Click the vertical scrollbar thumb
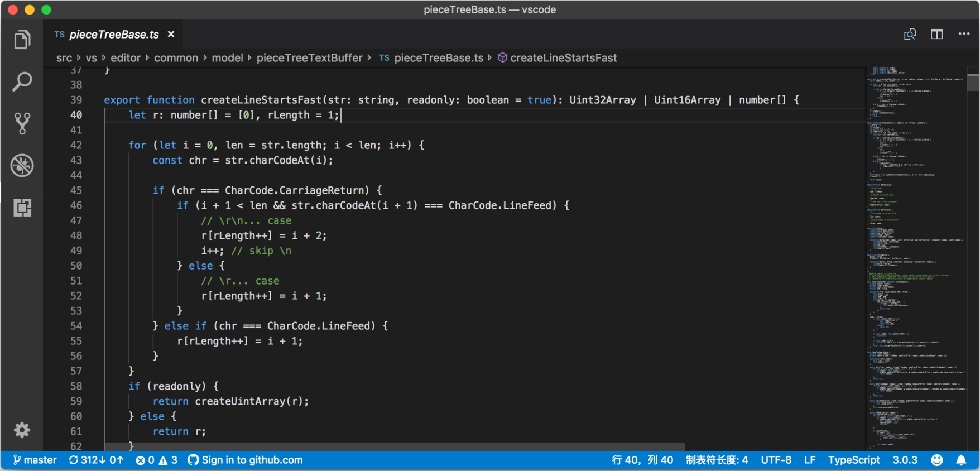This screenshot has width=980, height=471. (973, 83)
